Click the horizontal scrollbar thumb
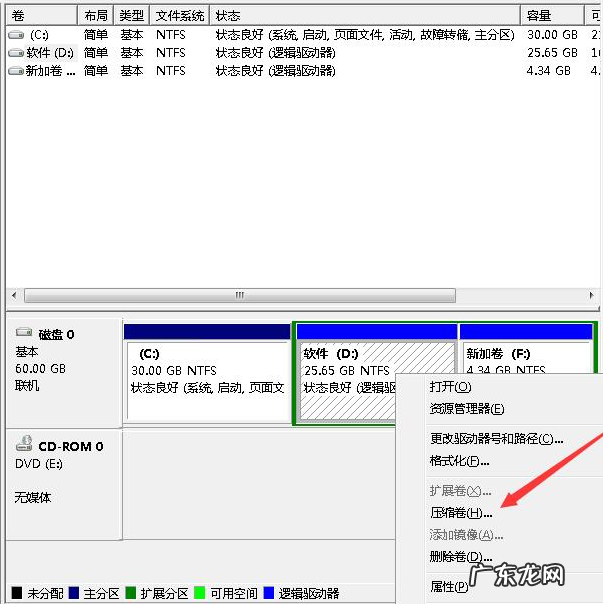The height and width of the screenshot is (604, 603). pyautogui.click(x=240, y=295)
